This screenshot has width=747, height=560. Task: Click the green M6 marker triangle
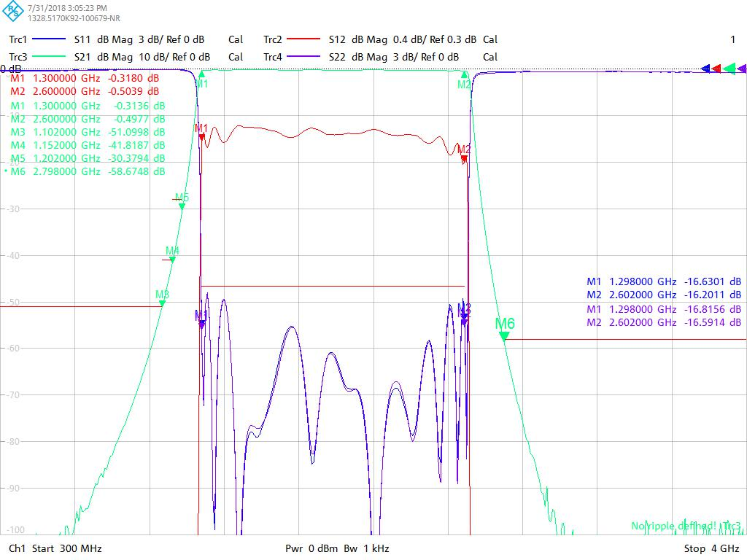504,336
